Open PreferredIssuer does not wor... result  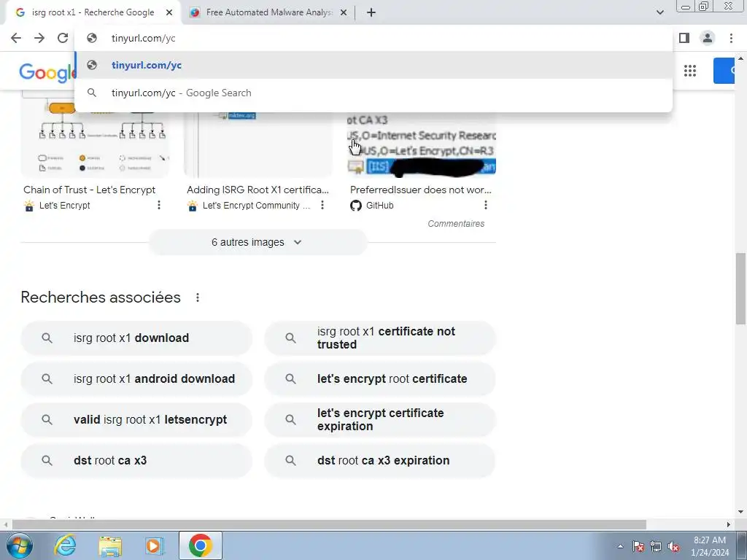click(x=421, y=190)
